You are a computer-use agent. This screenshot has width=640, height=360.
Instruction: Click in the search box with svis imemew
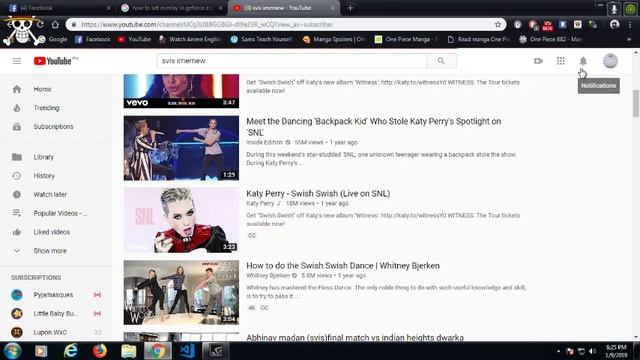pos(291,61)
